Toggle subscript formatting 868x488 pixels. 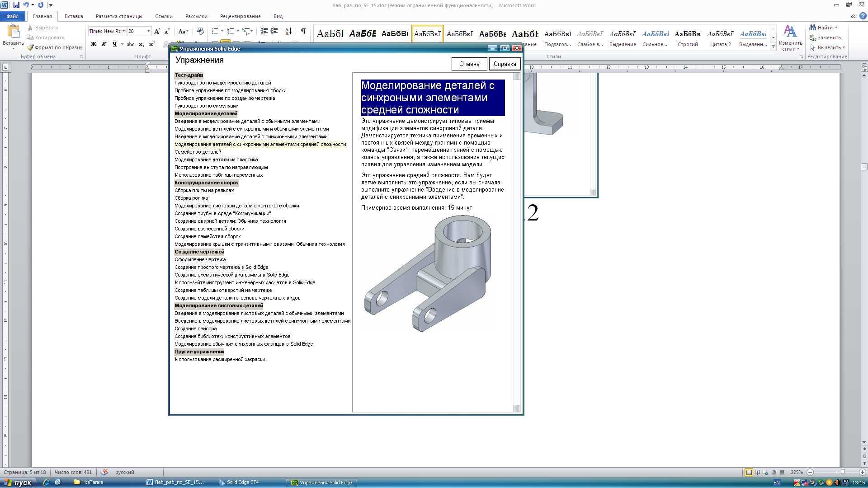click(x=141, y=44)
